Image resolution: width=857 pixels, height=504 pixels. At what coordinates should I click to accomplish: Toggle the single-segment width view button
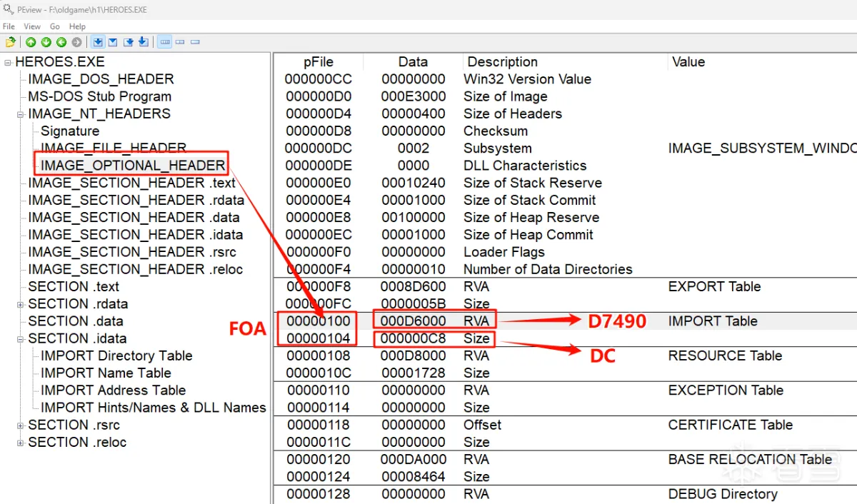coord(195,42)
